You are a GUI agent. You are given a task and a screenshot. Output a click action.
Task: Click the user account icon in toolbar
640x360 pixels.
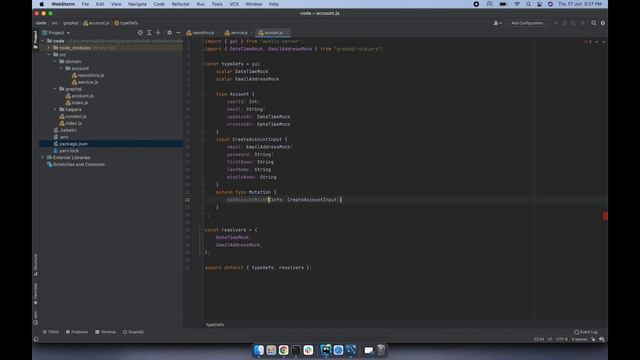click(x=497, y=23)
